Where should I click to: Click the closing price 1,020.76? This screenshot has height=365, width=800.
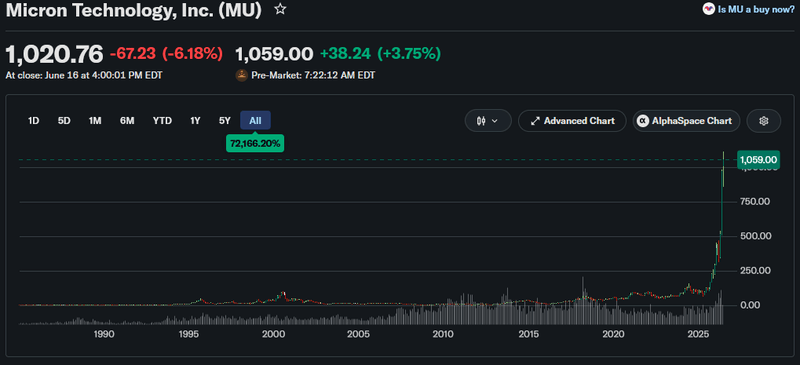54,54
